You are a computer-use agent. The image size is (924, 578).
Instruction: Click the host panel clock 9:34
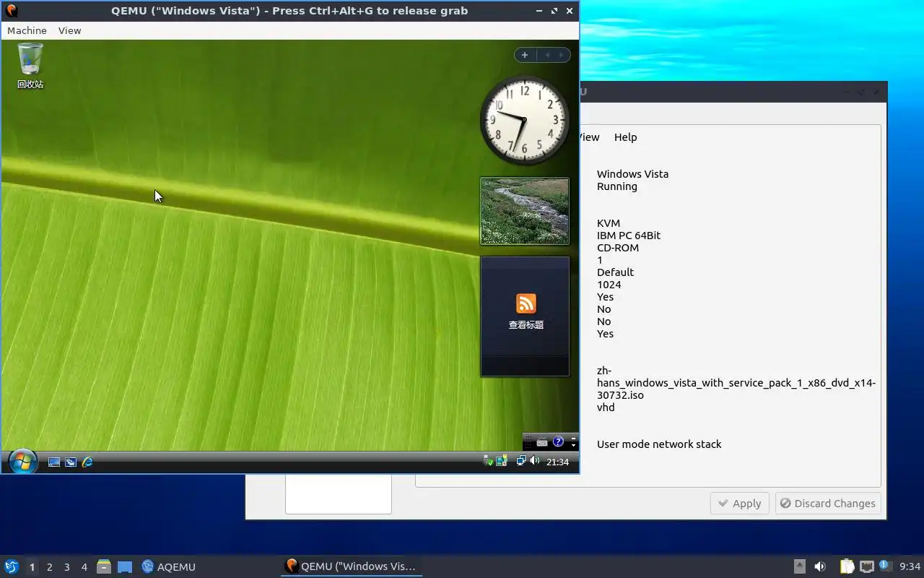click(910, 566)
